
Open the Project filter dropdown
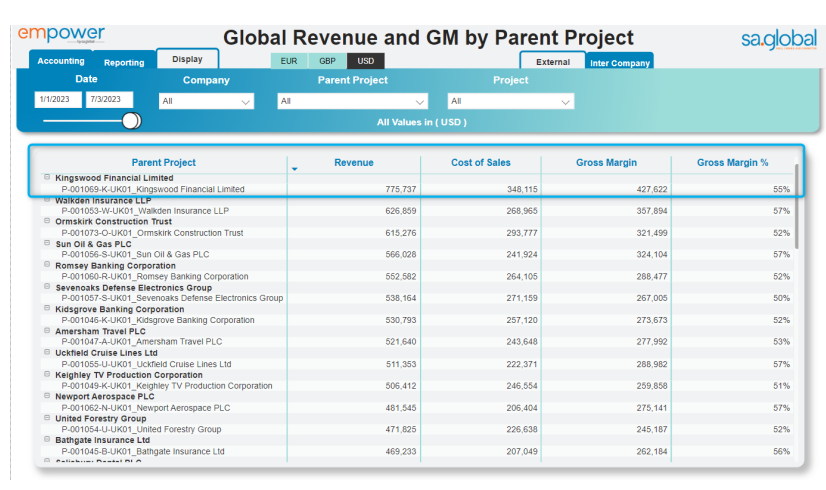(510, 101)
